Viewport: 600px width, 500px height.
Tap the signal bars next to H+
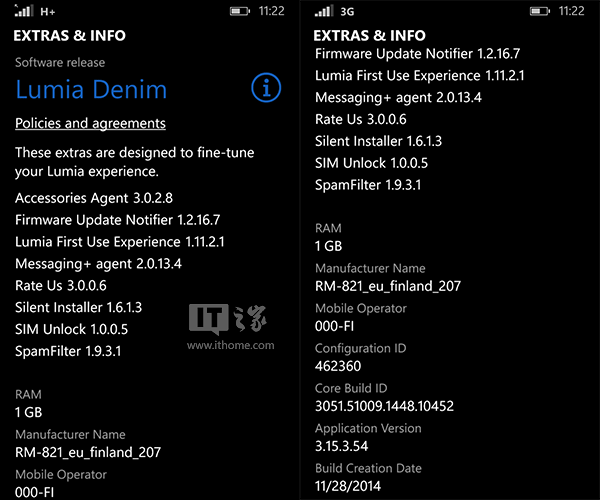click(22, 11)
